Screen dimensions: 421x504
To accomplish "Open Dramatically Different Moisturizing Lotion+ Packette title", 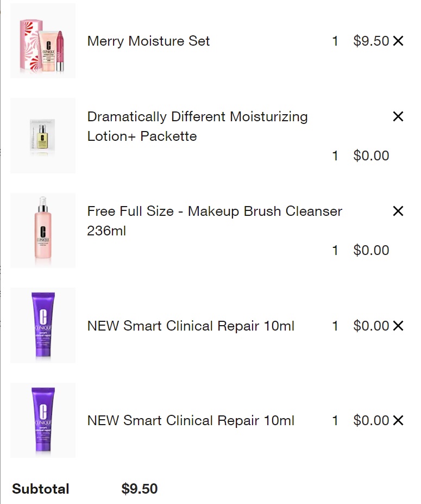I will click(x=197, y=126).
